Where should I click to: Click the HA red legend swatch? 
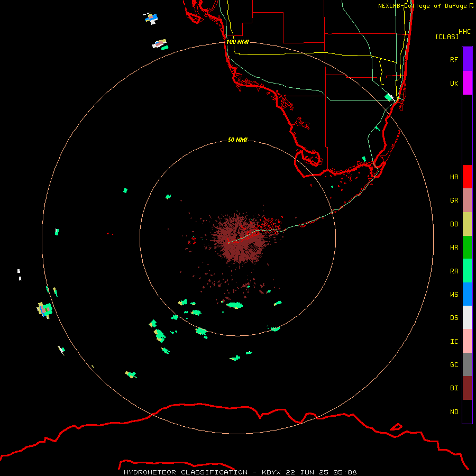coord(467,177)
